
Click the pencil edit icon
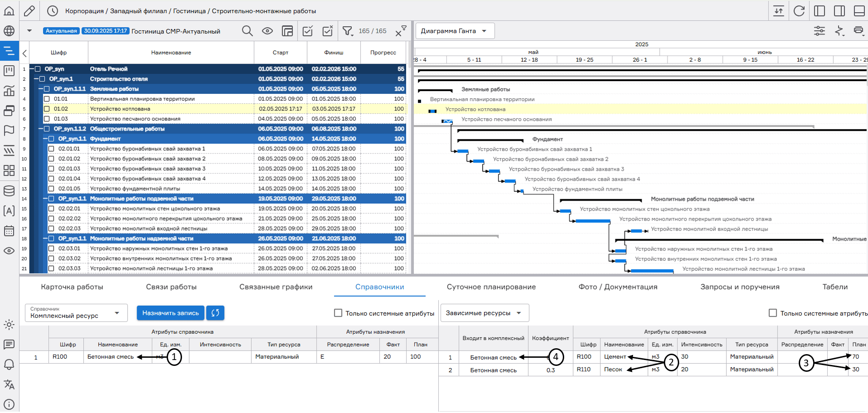[x=29, y=11]
